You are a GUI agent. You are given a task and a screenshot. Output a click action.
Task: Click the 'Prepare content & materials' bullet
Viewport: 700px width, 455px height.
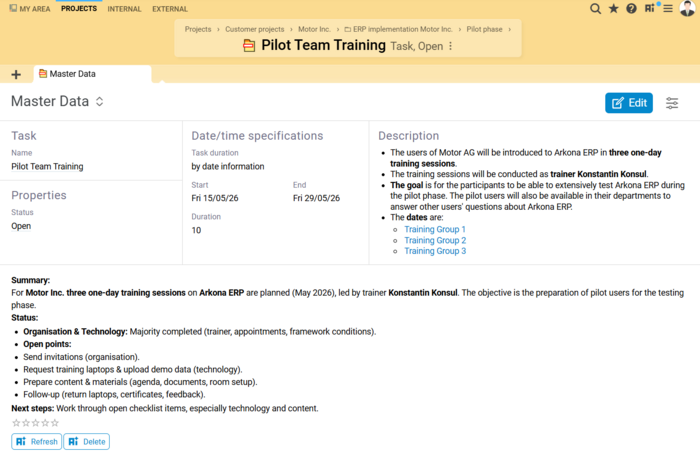click(x=140, y=382)
